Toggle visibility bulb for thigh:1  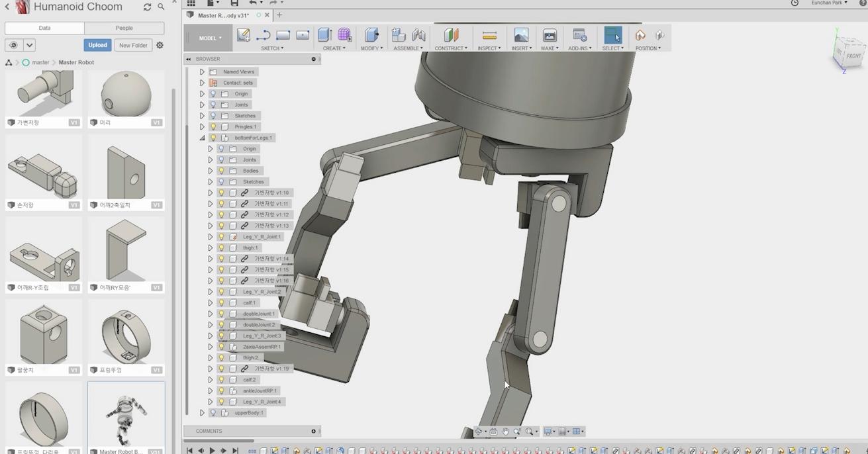pos(222,248)
